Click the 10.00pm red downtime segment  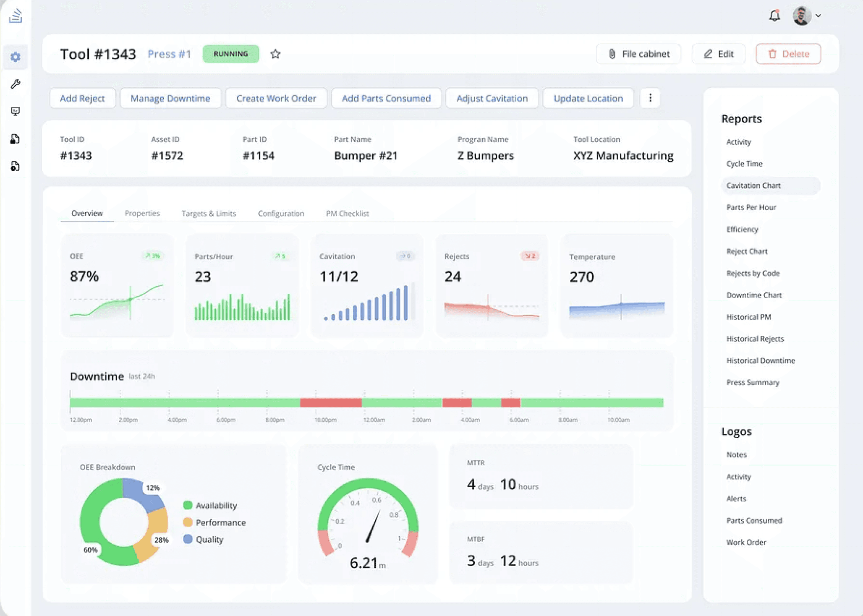coord(331,403)
